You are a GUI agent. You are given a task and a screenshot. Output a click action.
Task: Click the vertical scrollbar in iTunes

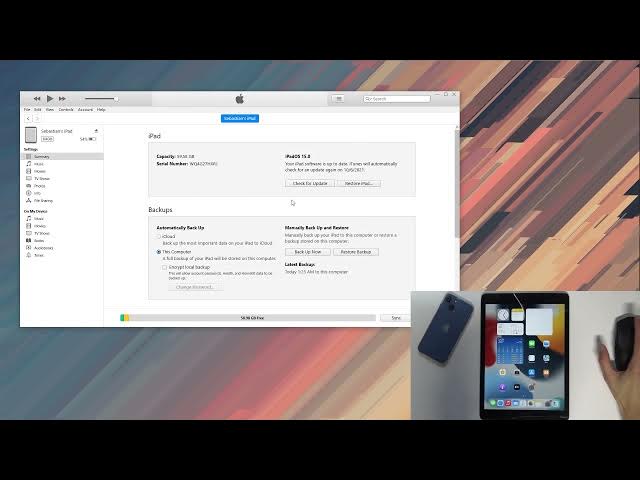457,184
